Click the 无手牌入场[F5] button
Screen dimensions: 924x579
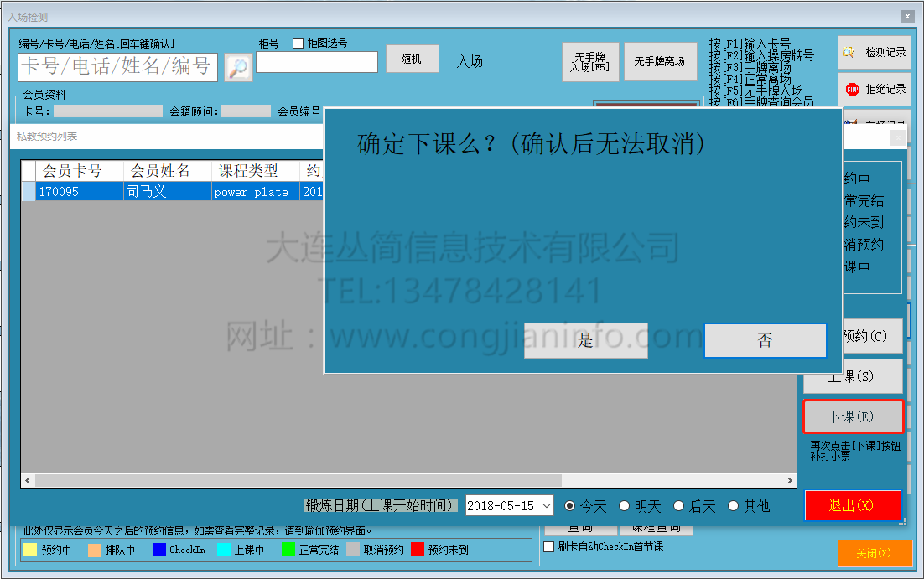(x=590, y=61)
